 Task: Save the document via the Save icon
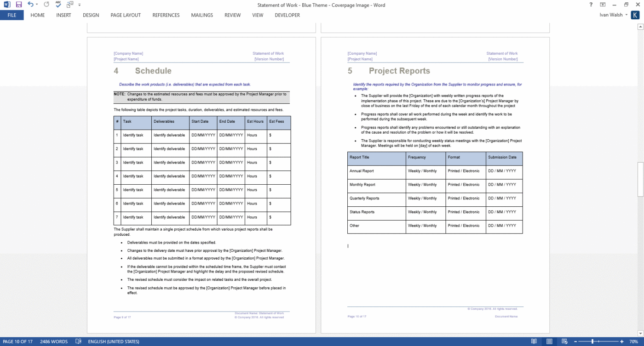[18, 4]
